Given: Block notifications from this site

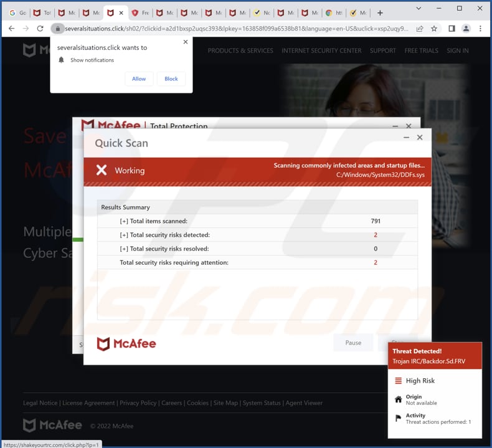Looking at the screenshot, I should point(171,79).
